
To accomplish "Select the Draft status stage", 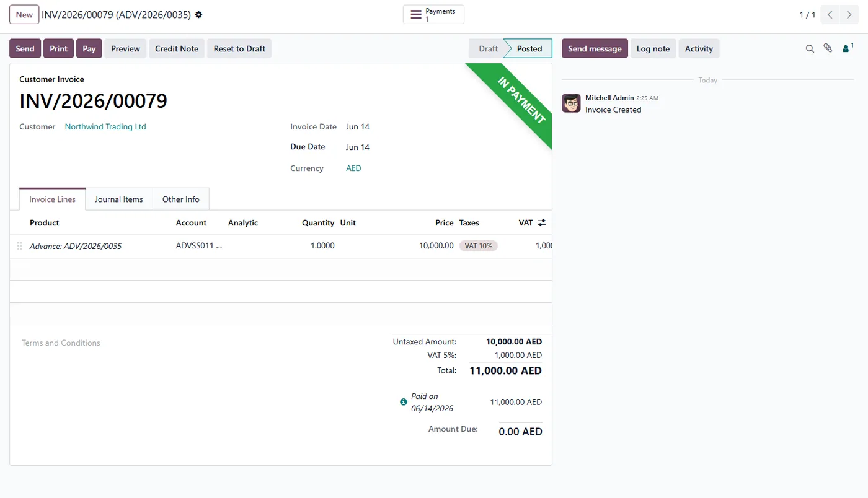I will pos(488,48).
